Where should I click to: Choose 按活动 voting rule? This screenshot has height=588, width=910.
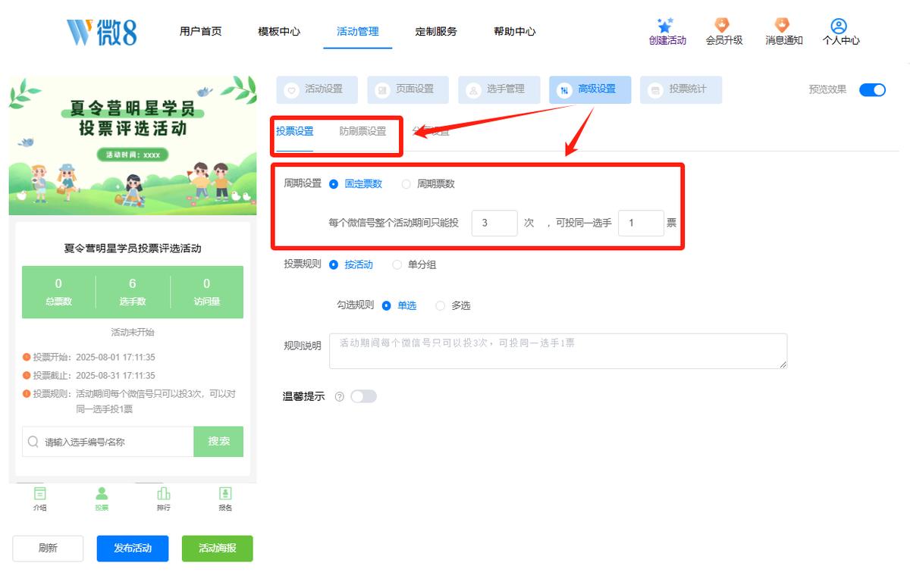[351, 264]
